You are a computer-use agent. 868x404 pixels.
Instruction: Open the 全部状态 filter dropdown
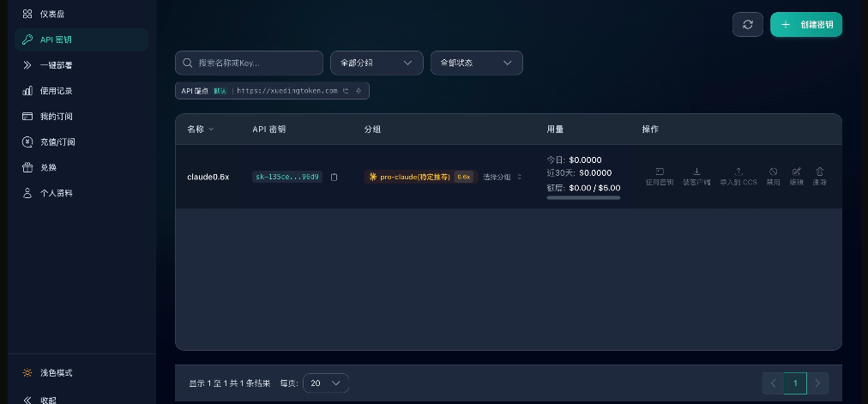[476, 63]
